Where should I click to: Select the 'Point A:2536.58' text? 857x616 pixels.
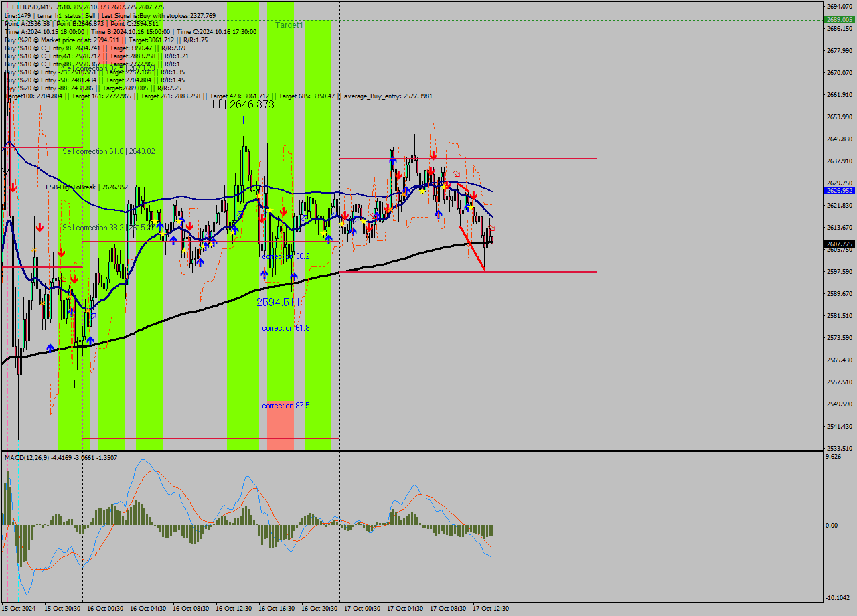28,23
